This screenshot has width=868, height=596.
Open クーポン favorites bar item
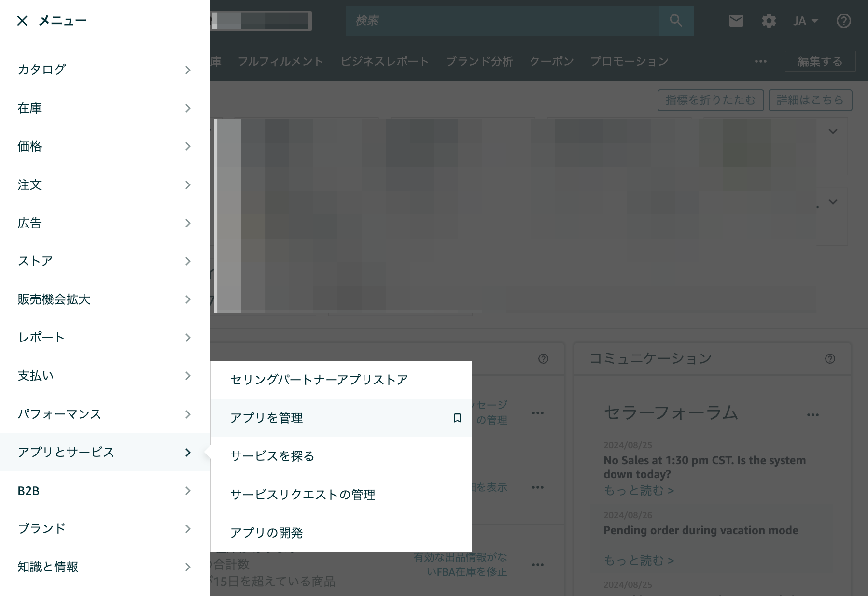click(x=552, y=61)
